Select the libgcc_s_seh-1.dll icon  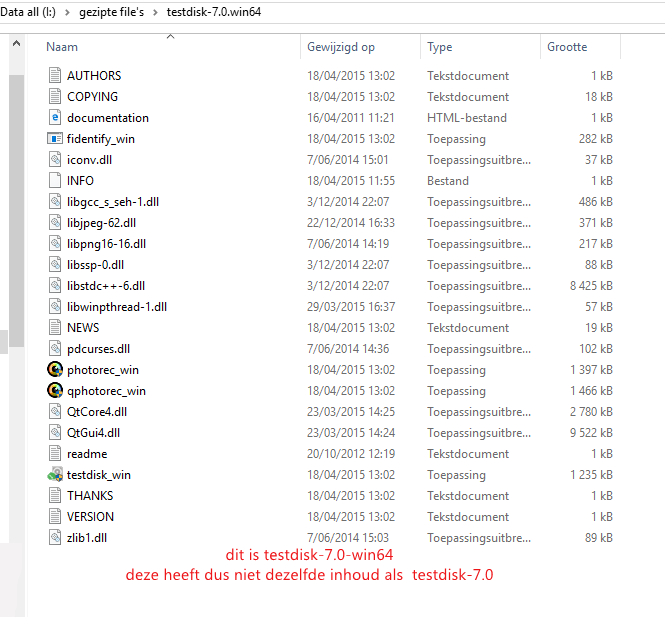click(55, 201)
